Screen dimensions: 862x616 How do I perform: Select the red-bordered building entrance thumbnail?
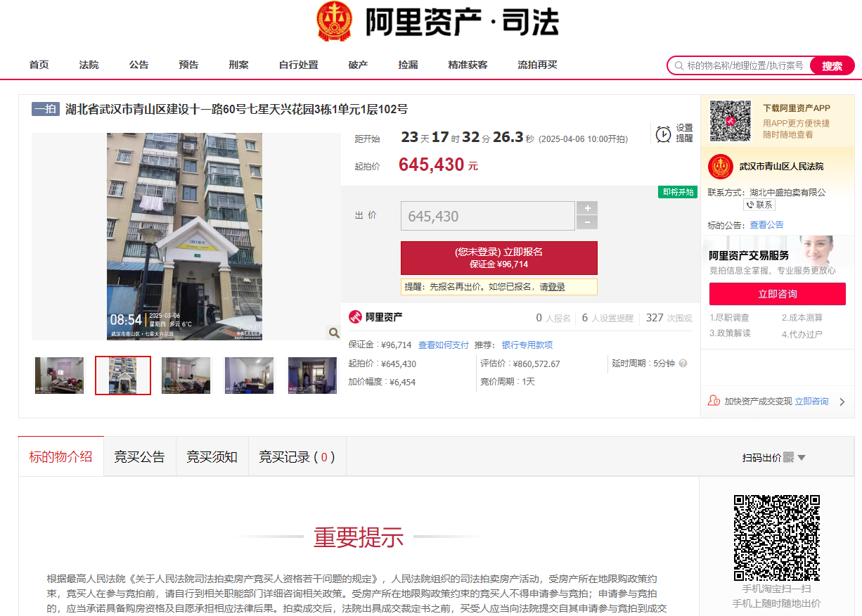point(123,376)
